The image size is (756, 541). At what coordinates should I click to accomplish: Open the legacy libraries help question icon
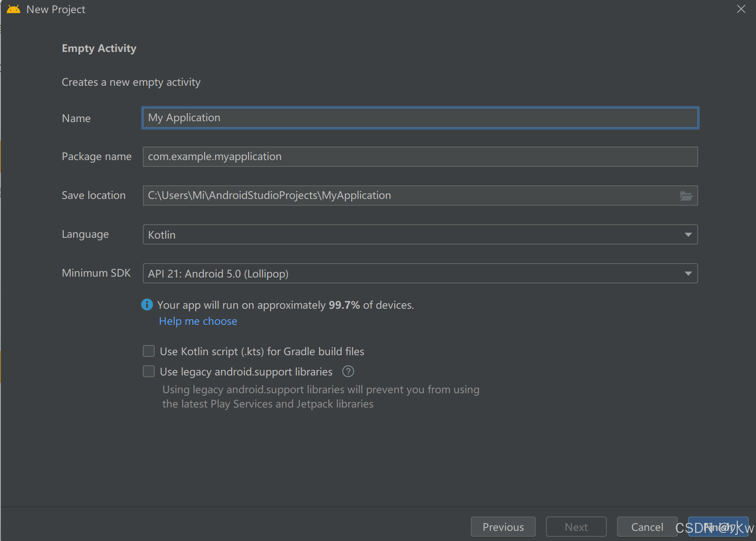348,372
